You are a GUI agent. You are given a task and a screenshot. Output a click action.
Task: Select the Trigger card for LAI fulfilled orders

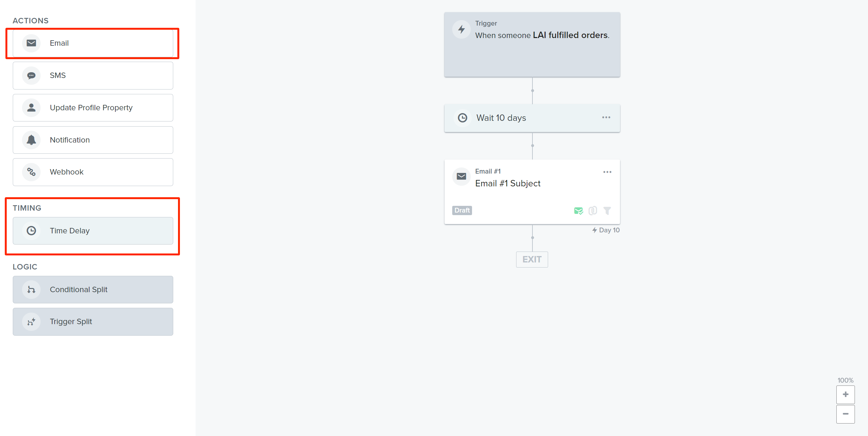[532, 45]
